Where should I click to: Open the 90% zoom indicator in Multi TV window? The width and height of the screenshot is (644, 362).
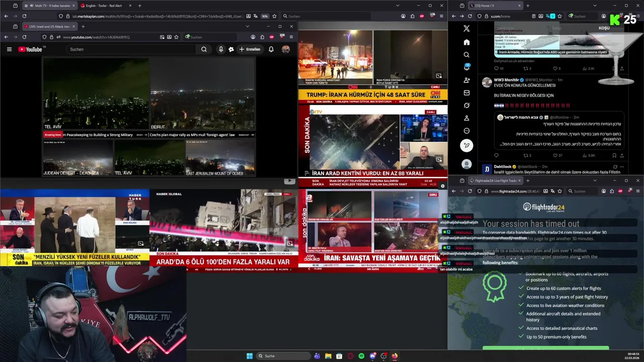[265, 16]
